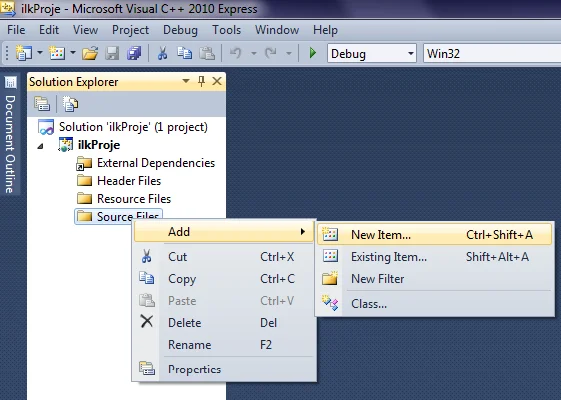Screen dimensions: 561x400
Task: Open a file using the folder icon
Action: [x=90, y=54]
